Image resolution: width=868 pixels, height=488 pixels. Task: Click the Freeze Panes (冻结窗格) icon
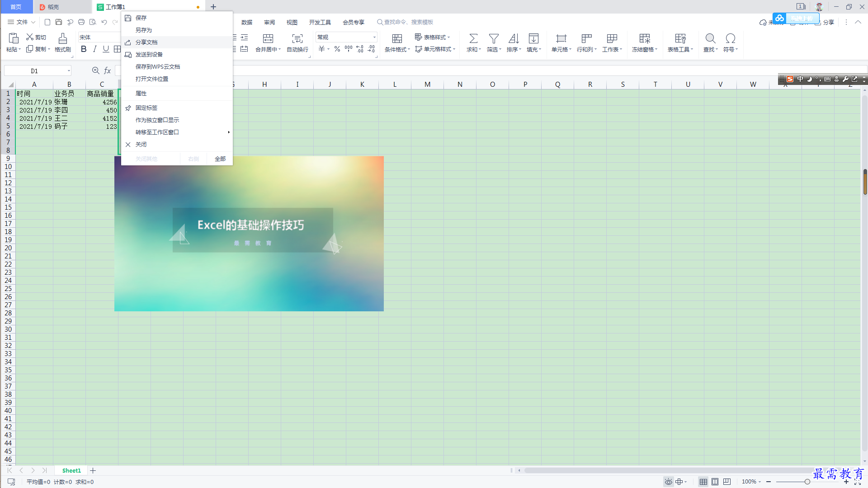click(645, 38)
